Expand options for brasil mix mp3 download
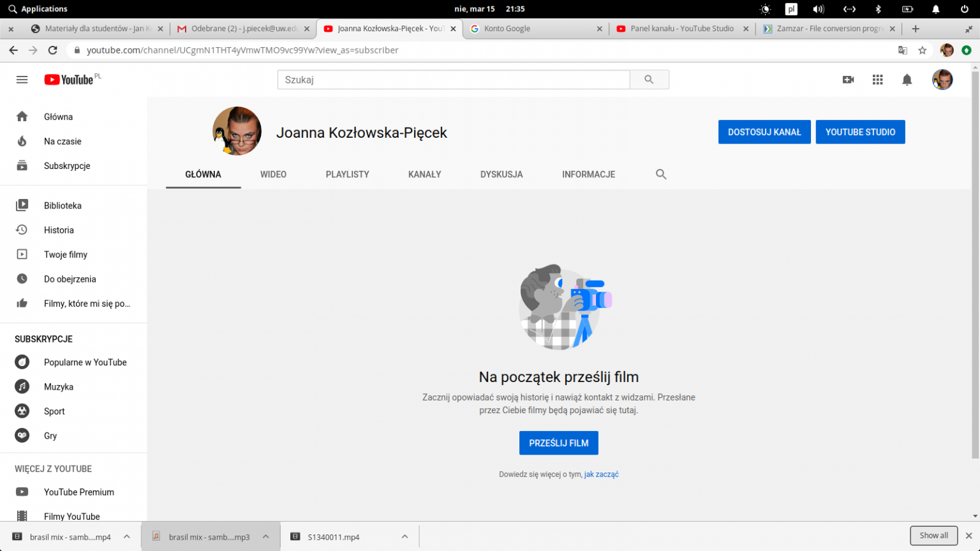 [266, 537]
